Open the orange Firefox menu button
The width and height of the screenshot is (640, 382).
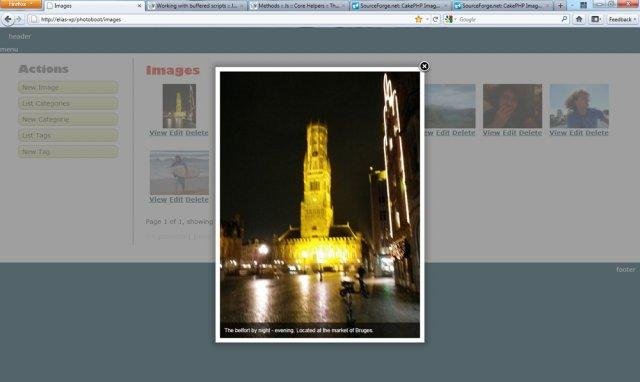pyautogui.click(x=21, y=4)
